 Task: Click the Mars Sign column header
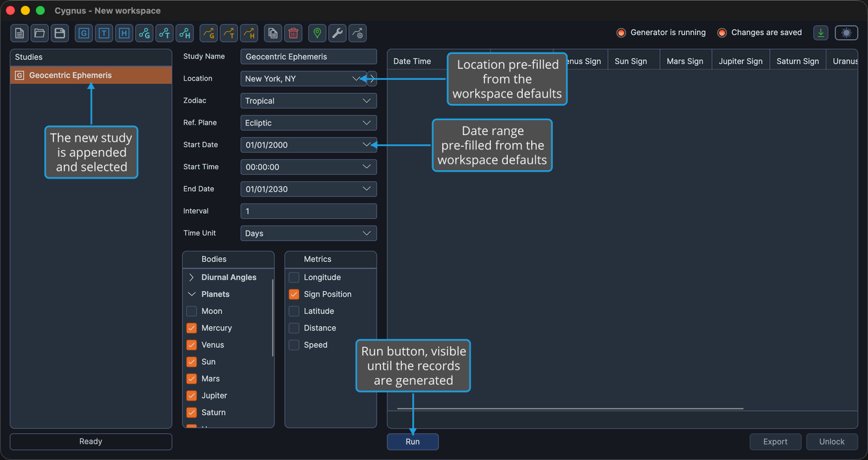coord(686,61)
